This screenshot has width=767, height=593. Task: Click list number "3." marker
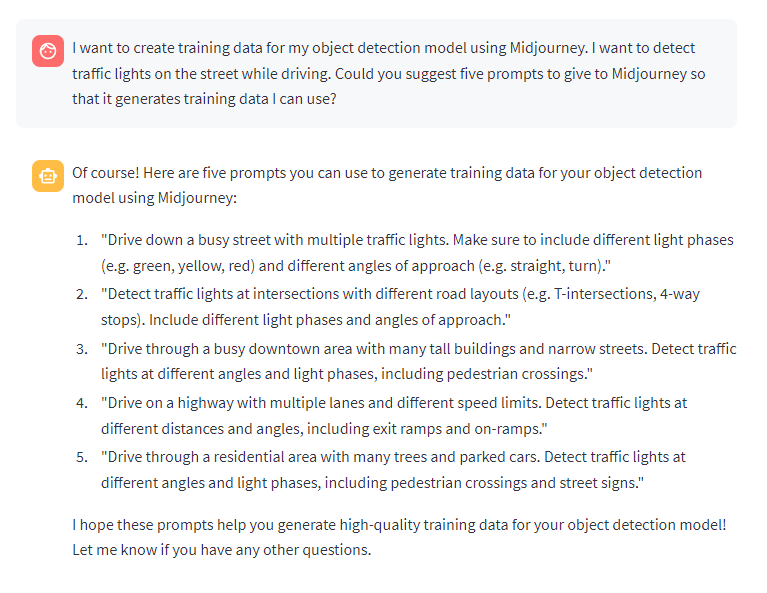pos(82,349)
